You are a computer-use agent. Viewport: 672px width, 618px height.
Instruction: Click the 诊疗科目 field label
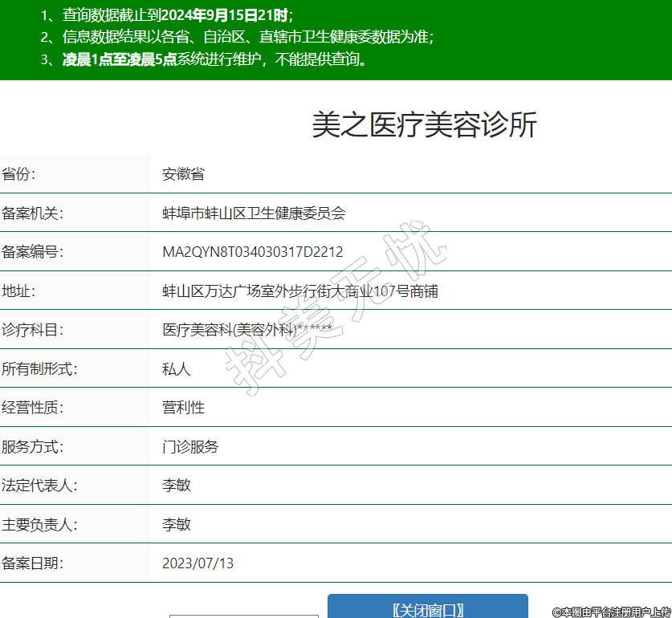tap(32, 330)
